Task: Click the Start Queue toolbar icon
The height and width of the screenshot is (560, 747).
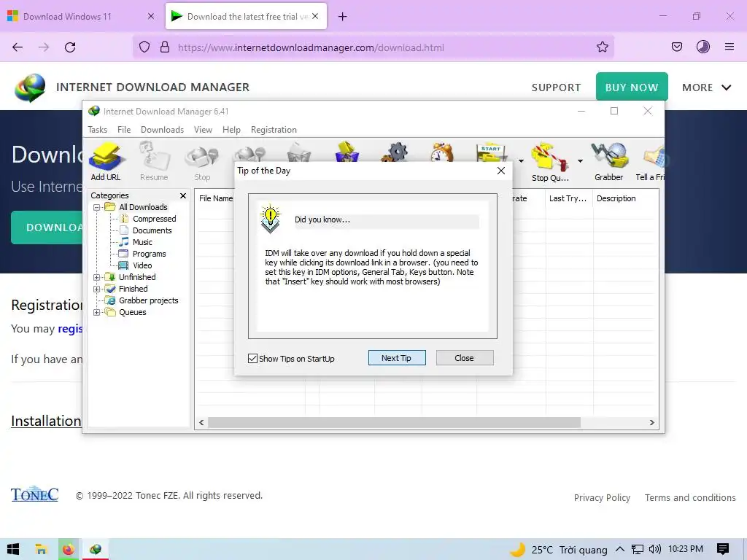Action: [491, 152]
